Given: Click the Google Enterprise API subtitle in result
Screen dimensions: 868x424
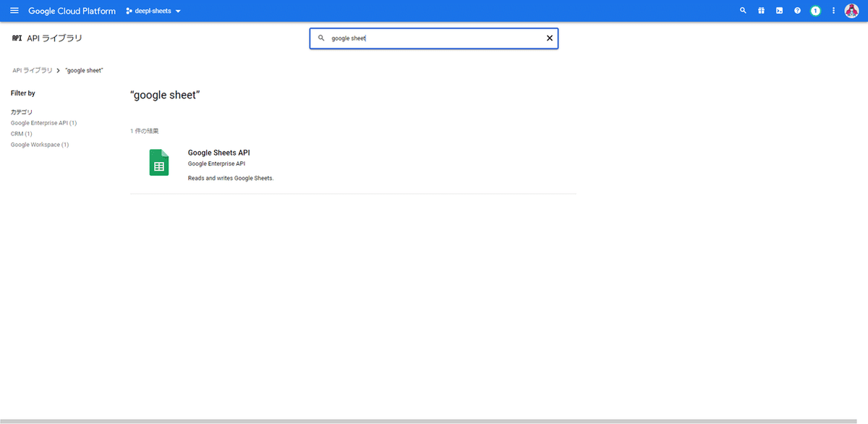Looking at the screenshot, I should pos(216,164).
